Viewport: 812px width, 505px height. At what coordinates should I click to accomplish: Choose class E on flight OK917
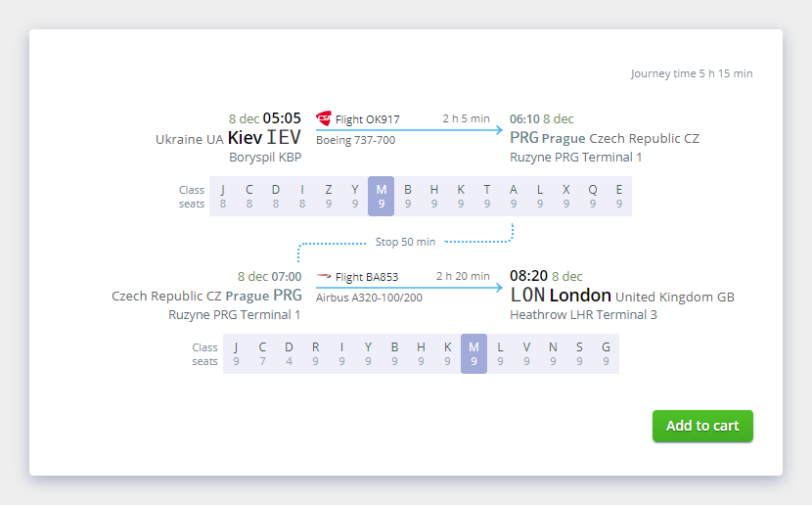619,197
